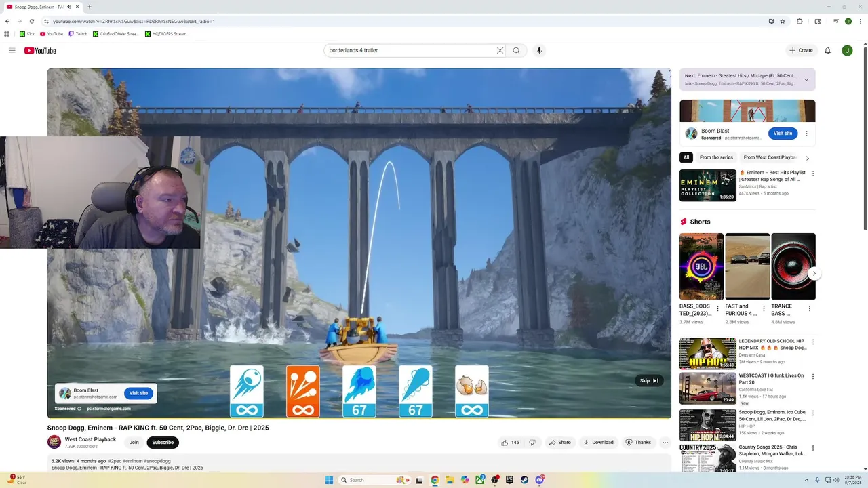Click the magnifier search button
Screen dimensions: 868x488
tap(516, 50)
